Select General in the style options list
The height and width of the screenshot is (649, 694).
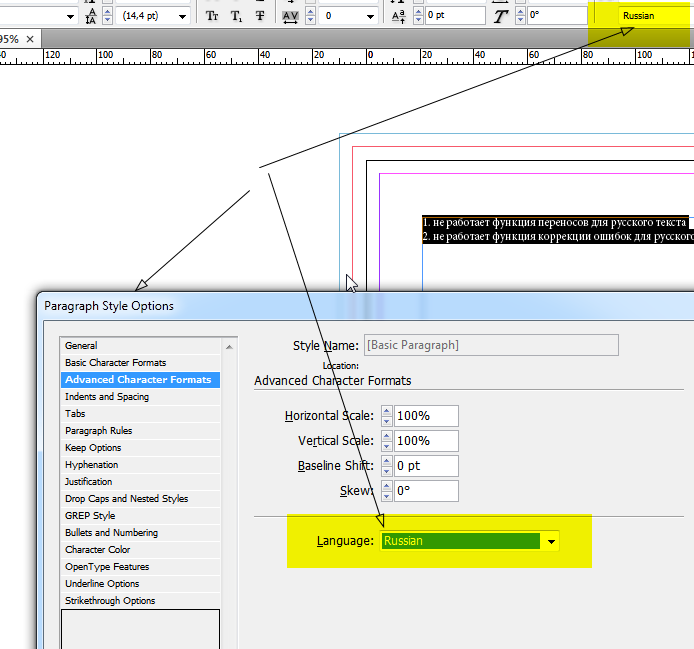140,346
